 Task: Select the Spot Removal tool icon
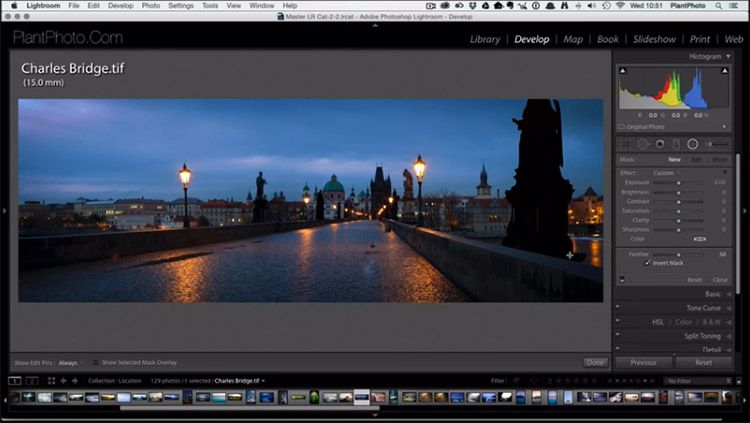tap(642, 144)
